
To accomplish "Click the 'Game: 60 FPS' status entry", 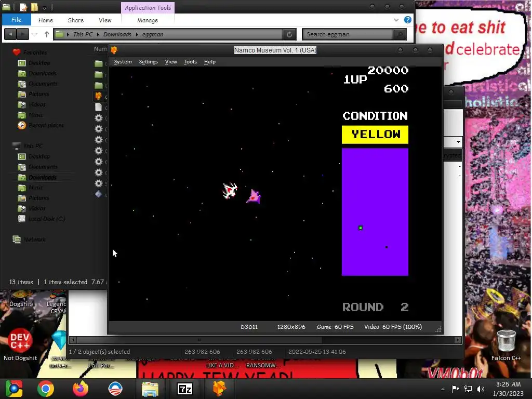I will (335, 327).
